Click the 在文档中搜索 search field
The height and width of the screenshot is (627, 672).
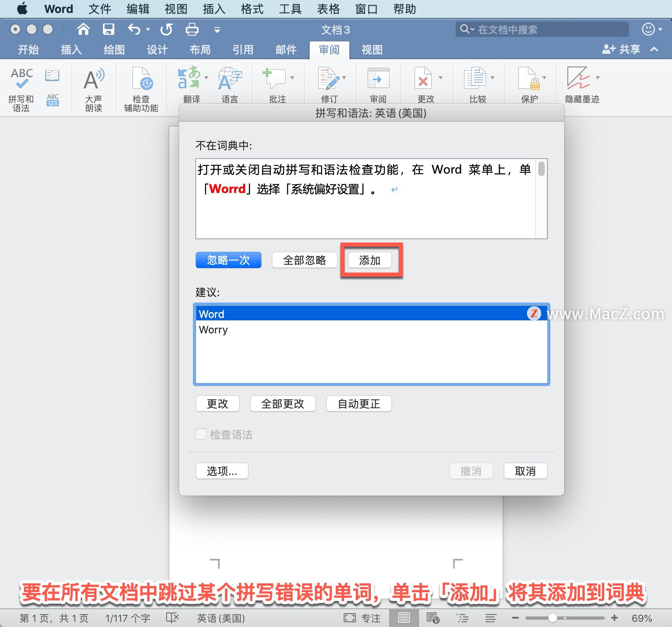pyautogui.click(x=542, y=29)
